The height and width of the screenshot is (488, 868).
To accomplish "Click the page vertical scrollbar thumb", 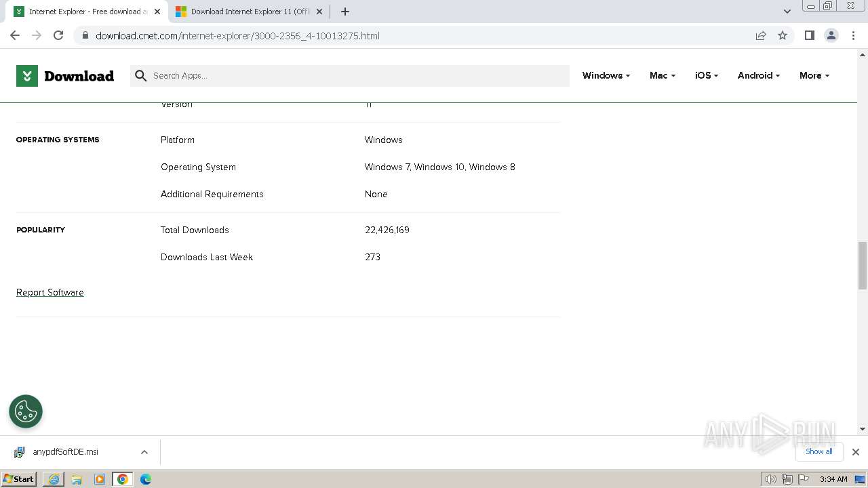I will coord(863,265).
